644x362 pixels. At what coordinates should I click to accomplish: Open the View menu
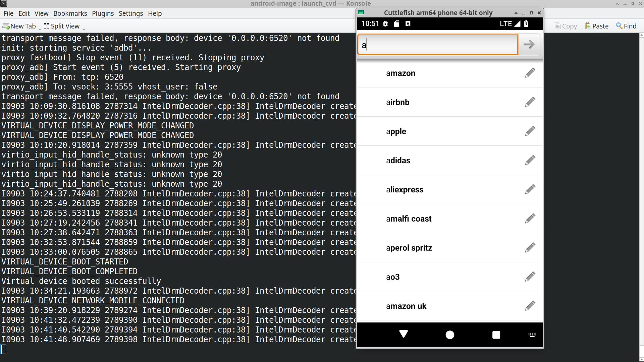41,13
